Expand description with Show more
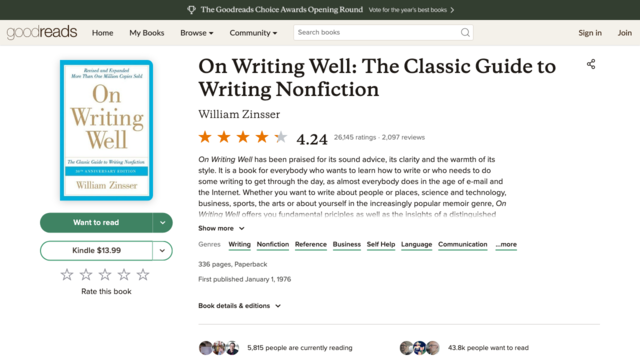The width and height of the screenshot is (640, 360). [222, 228]
